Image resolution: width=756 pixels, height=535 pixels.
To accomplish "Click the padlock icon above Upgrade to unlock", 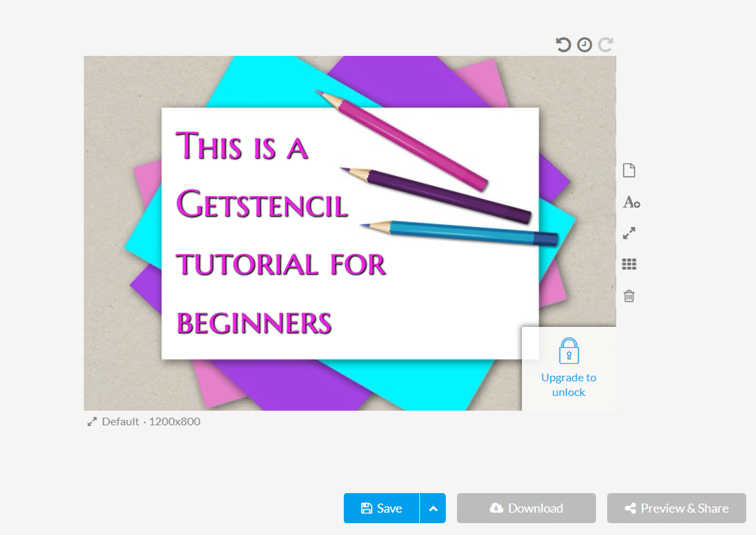I will click(569, 351).
